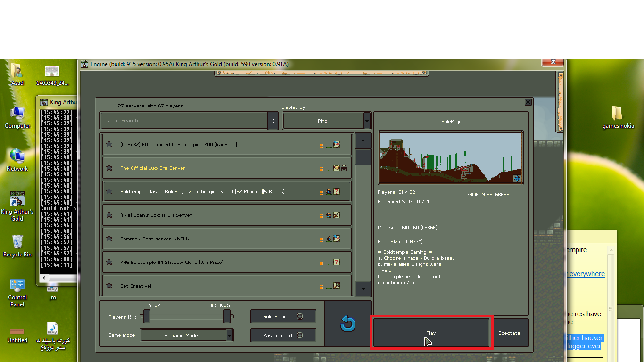Toggle favorite star on Boldtemple Classic RolePlay row

[x=109, y=191]
